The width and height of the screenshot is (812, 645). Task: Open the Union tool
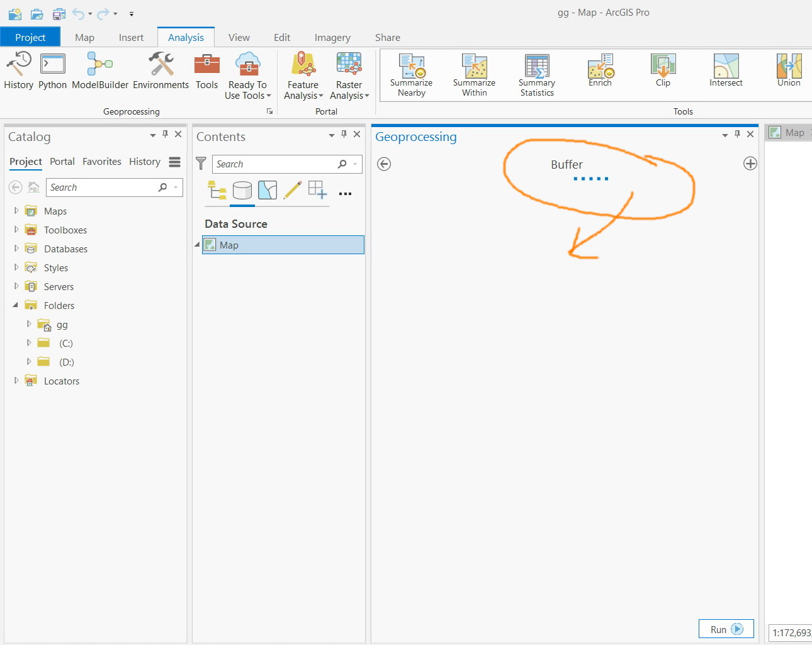(x=789, y=70)
